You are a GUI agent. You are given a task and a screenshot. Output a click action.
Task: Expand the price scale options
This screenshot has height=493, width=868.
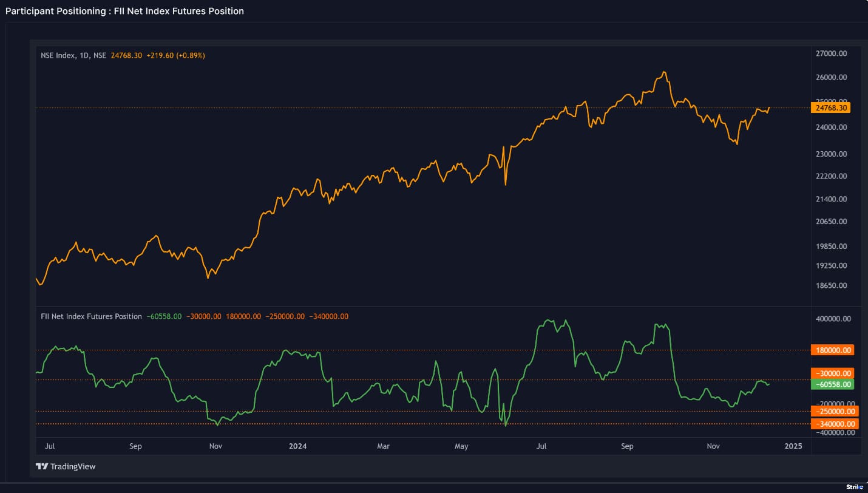pyautogui.click(x=833, y=182)
